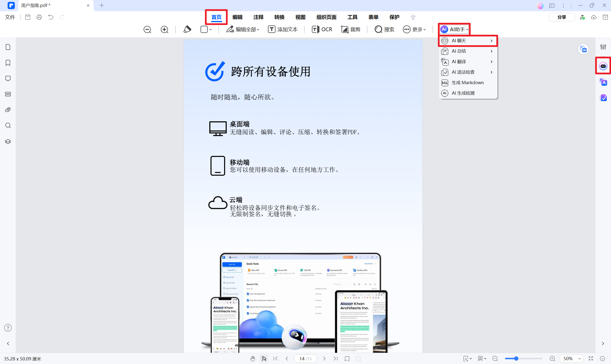Screen dimensions: 611x364
Task: Open the AI assistant robot icon in right sidebar
Action: tap(603, 66)
